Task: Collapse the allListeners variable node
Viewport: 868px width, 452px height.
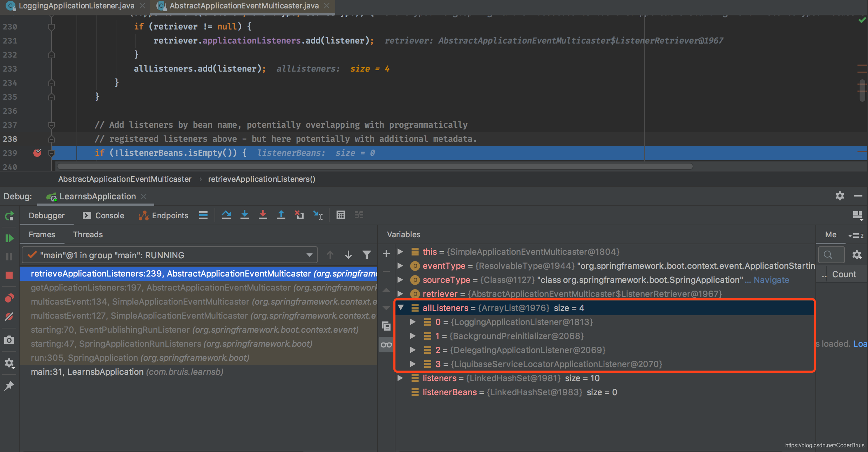Action: (401, 308)
